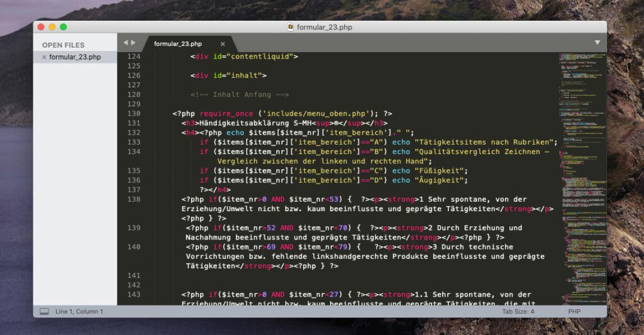This screenshot has width=644, height=335.
Task: Close formular_23.php from the sidebar list
Action: (x=44, y=57)
